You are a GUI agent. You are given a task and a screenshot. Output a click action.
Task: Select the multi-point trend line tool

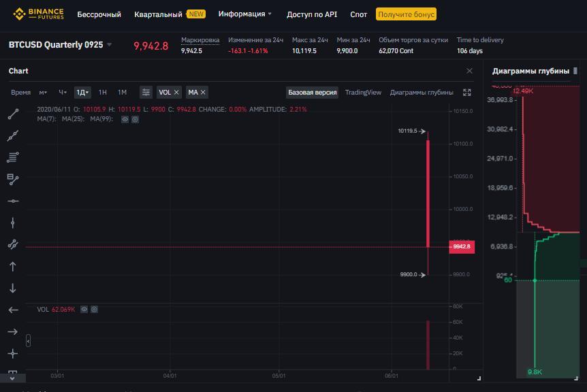pos(13,135)
